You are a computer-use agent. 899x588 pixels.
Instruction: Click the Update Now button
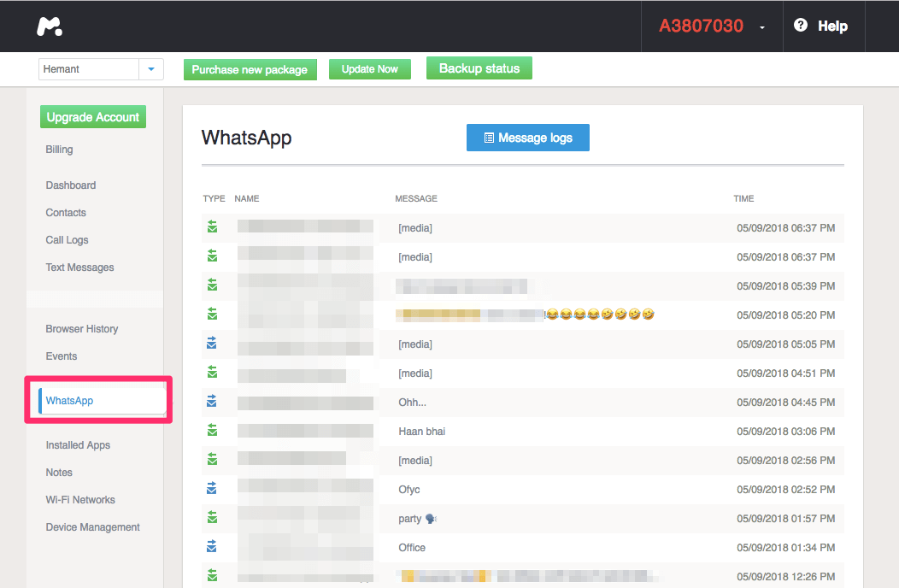pyautogui.click(x=370, y=69)
